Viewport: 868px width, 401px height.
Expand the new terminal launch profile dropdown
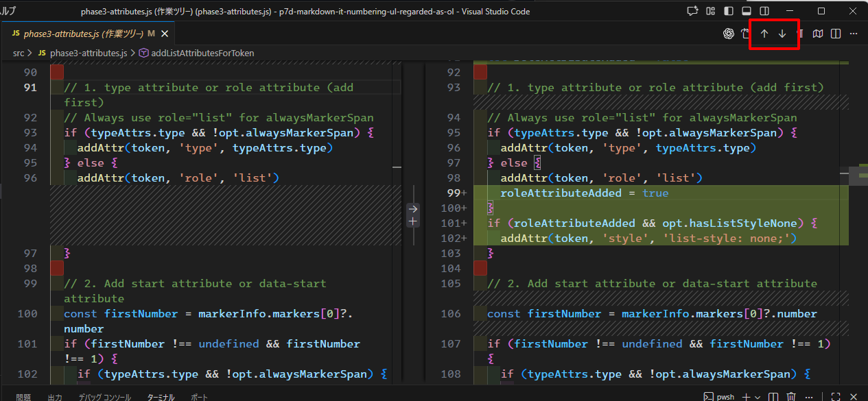(x=758, y=396)
